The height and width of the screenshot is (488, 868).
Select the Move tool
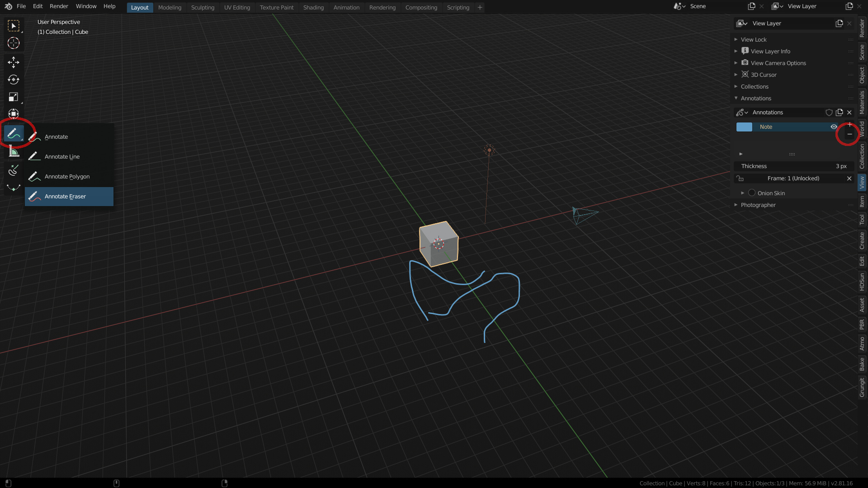(x=14, y=62)
